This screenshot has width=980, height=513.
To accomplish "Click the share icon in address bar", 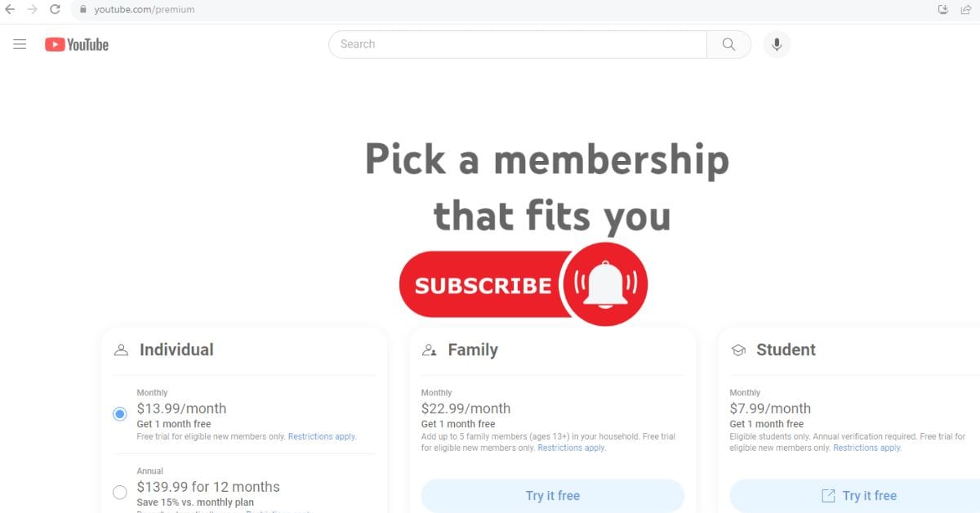I will coord(966,9).
